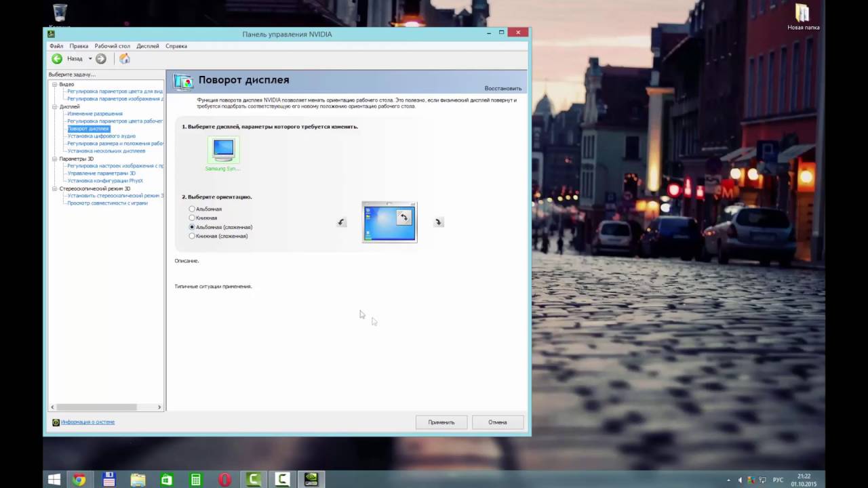Open the Файл menu
Screen dimensions: 868x488
[x=56, y=46]
